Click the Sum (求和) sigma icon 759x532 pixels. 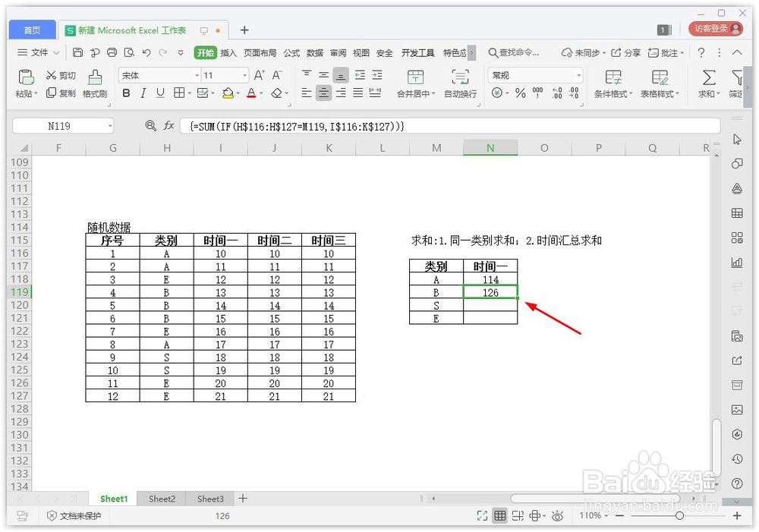pyautogui.click(x=709, y=77)
